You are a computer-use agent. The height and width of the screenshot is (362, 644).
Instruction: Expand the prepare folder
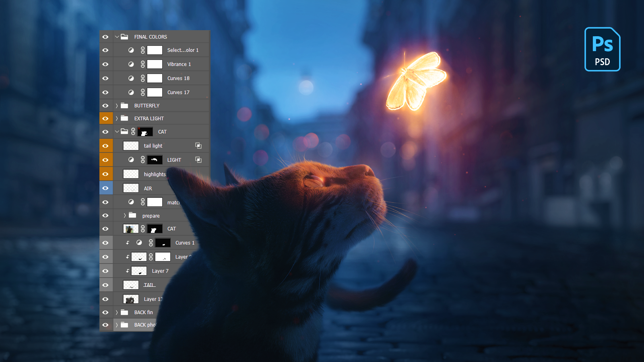coord(125,216)
